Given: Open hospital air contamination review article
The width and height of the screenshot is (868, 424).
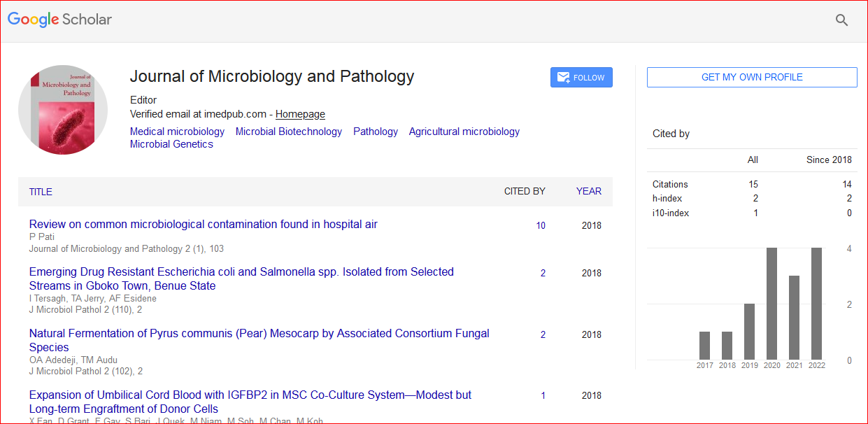Looking at the screenshot, I should pos(203,225).
